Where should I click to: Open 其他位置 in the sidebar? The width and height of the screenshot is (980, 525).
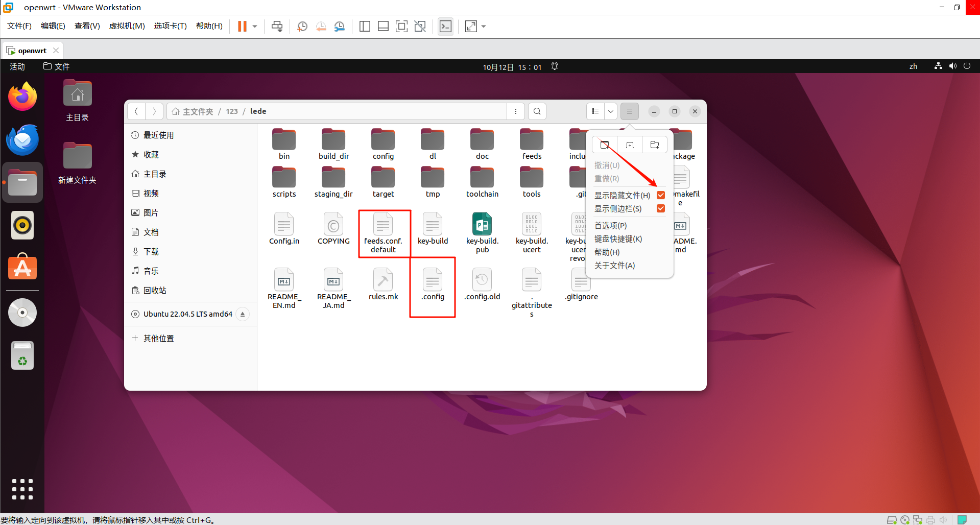pyautogui.click(x=158, y=338)
